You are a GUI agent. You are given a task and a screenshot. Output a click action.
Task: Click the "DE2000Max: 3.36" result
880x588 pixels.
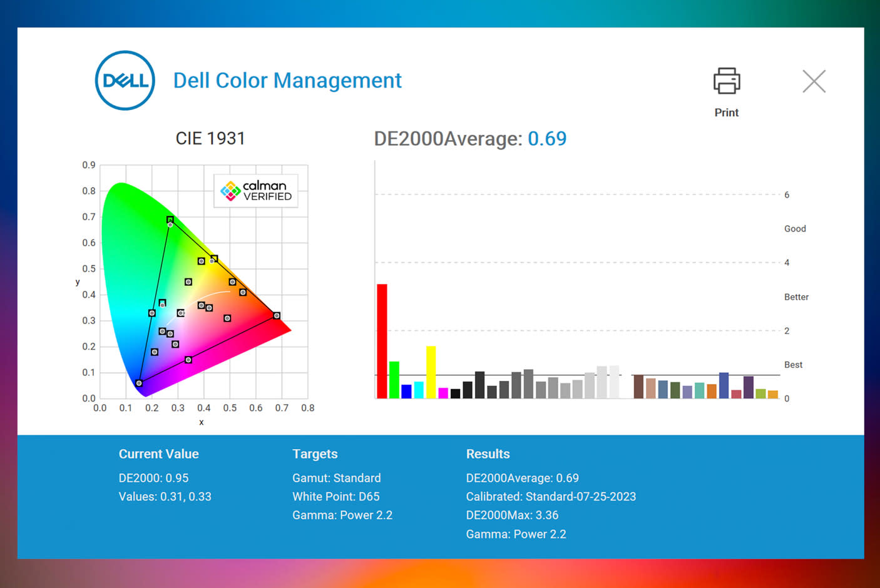[512, 515]
